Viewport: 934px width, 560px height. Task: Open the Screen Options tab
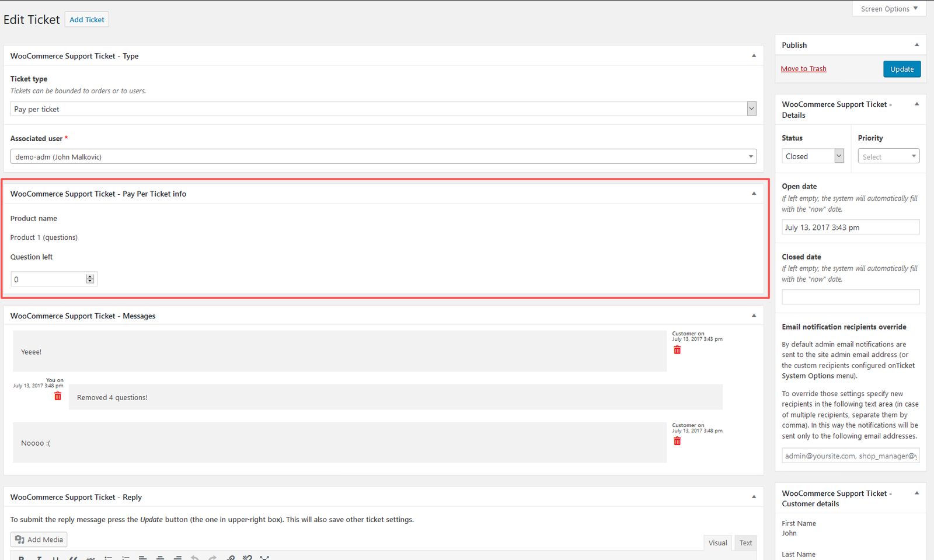coord(889,9)
